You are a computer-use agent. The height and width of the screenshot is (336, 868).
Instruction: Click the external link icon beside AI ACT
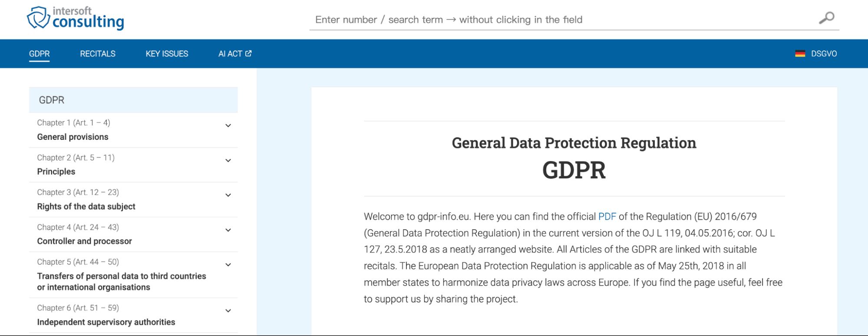pyautogui.click(x=248, y=53)
